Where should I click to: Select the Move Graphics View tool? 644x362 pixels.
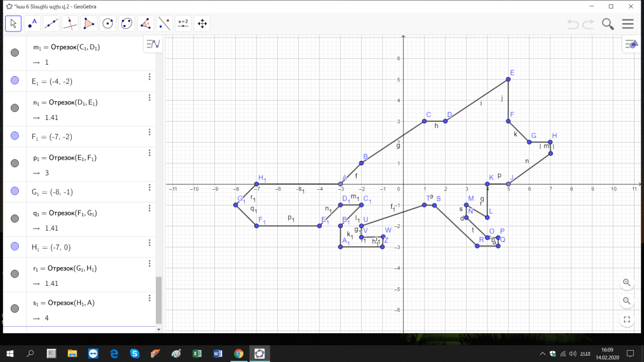pyautogui.click(x=202, y=24)
